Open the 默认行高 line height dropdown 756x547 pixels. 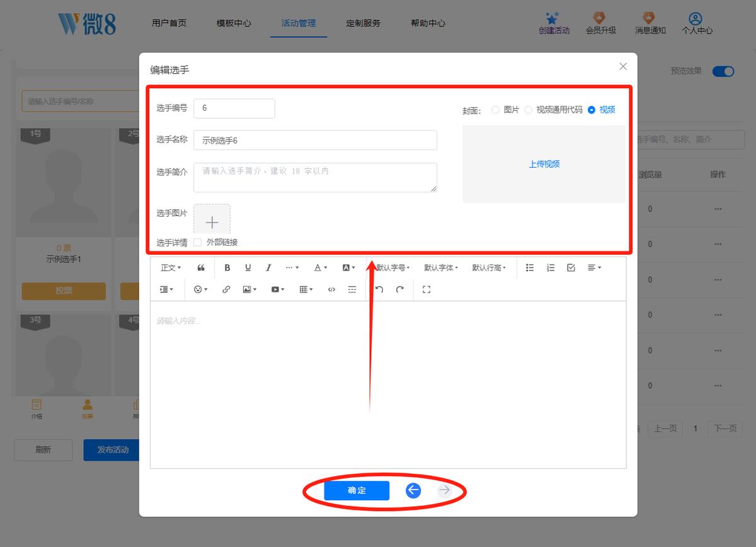tap(489, 268)
